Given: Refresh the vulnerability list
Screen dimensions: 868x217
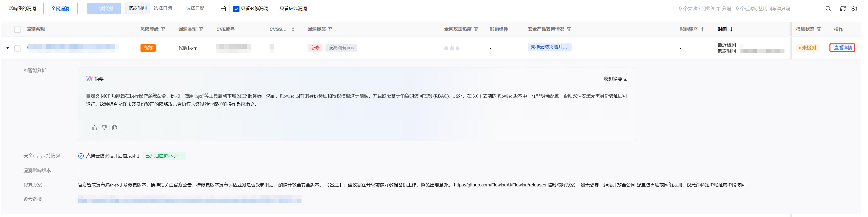Looking at the screenshot, I should [x=843, y=9].
